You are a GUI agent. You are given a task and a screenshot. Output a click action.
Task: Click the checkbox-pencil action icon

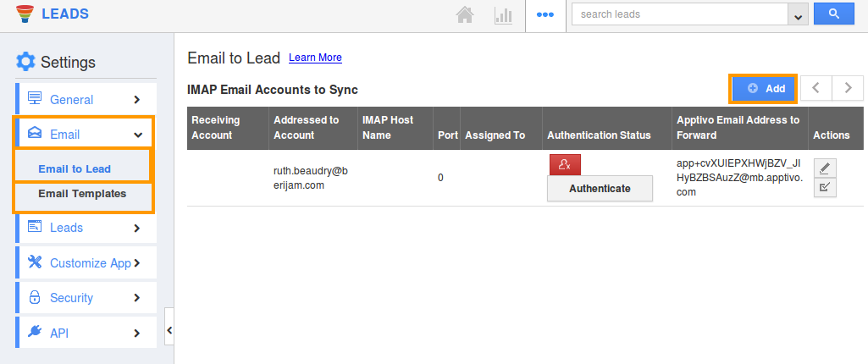coord(825,188)
